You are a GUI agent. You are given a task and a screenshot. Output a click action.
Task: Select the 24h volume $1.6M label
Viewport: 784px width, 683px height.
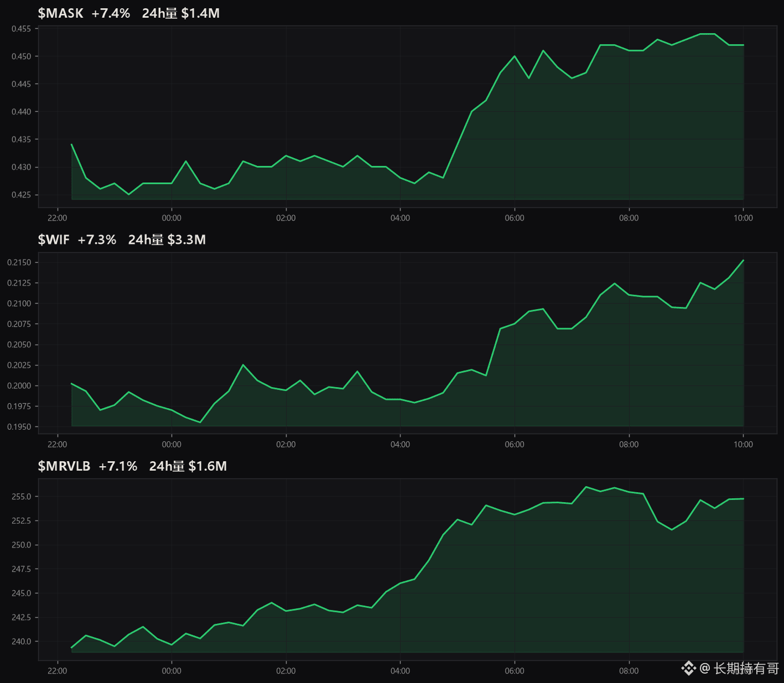(x=188, y=466)
